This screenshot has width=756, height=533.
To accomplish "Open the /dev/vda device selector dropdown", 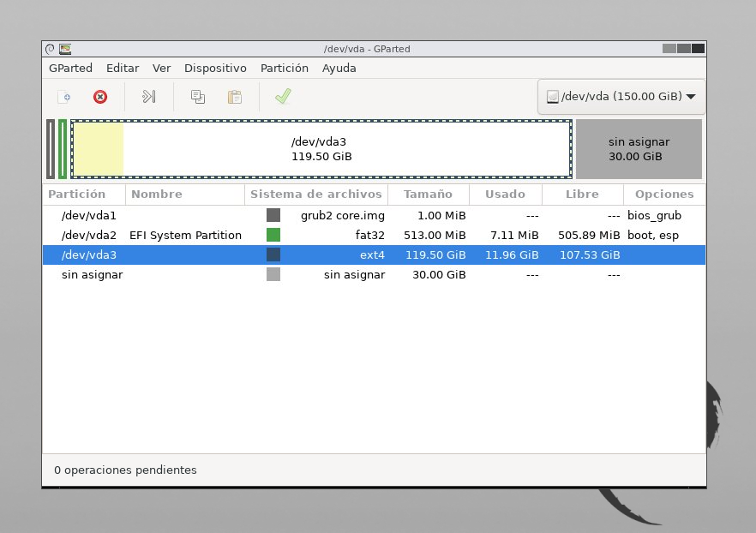I will coord(621,97).
